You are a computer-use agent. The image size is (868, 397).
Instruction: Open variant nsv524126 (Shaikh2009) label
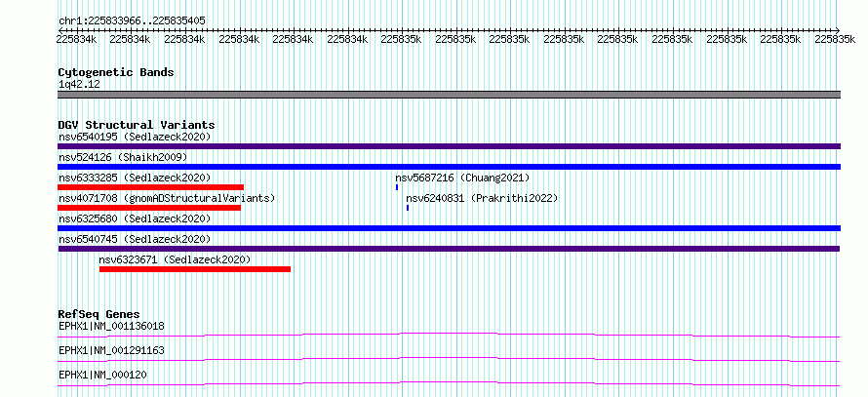coord(123,157)
